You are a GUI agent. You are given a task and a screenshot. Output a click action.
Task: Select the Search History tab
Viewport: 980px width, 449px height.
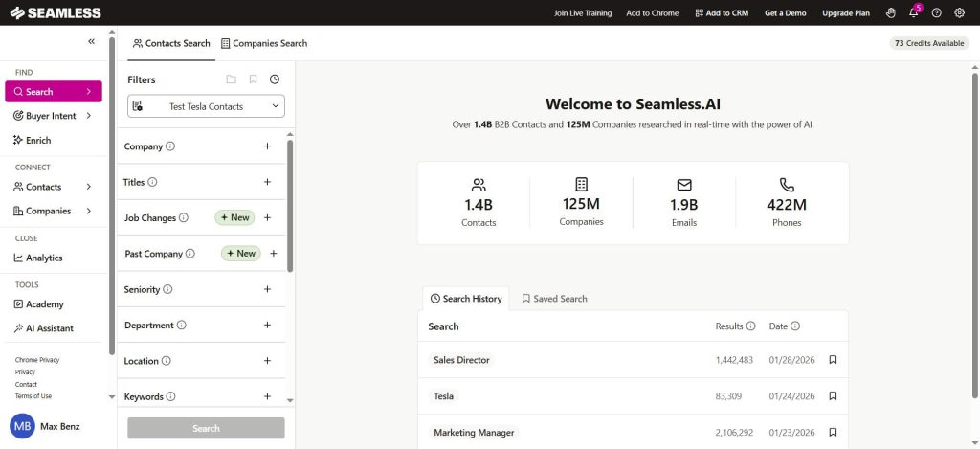pos(466,299)
